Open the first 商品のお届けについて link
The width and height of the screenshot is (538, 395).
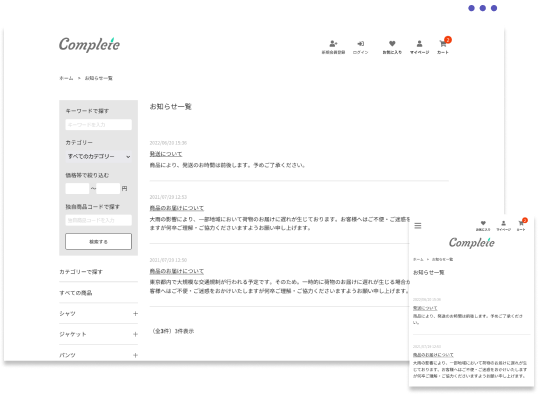pos(177,208)
